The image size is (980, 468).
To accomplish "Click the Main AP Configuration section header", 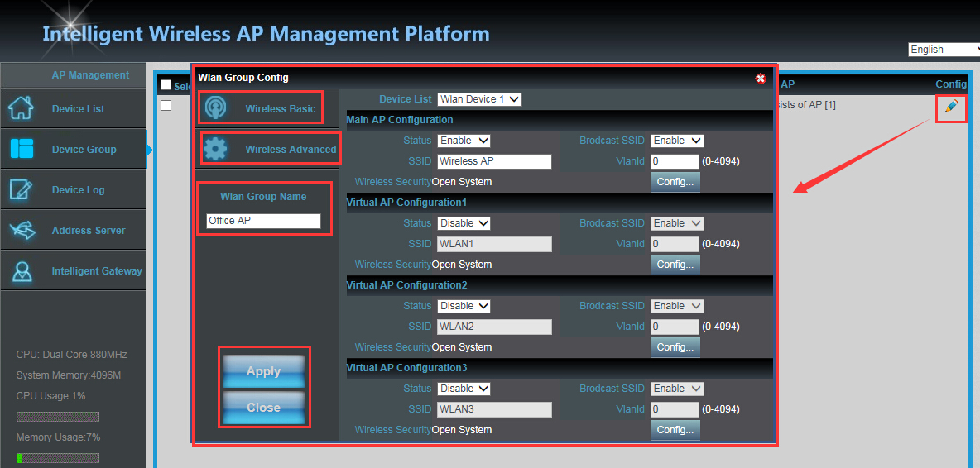I will point(560,120).
